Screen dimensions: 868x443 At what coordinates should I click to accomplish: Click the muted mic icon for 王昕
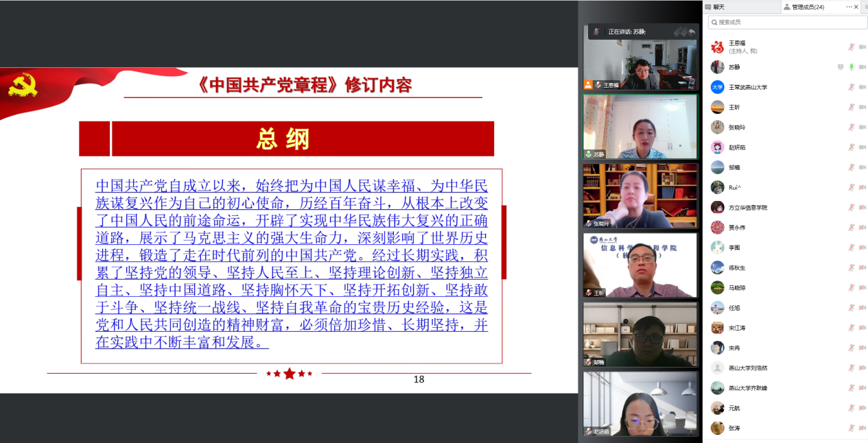[x=852, y=107]
